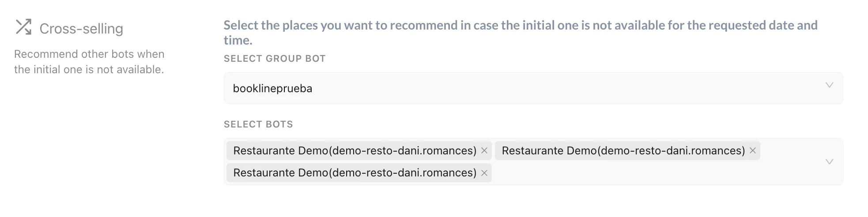Focus blank area after second top-row tag
The image size is (868, 217).
point(790,151)
